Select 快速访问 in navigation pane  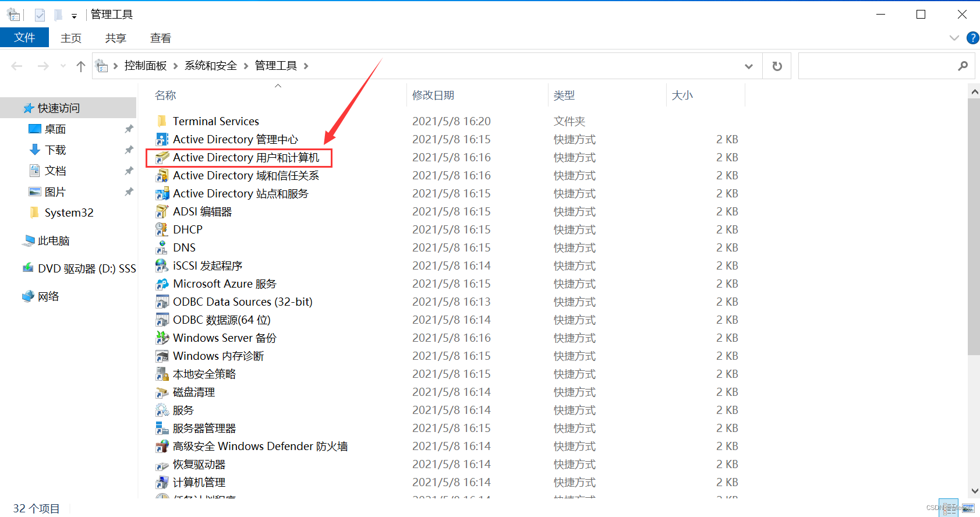(x=68, y=108)
